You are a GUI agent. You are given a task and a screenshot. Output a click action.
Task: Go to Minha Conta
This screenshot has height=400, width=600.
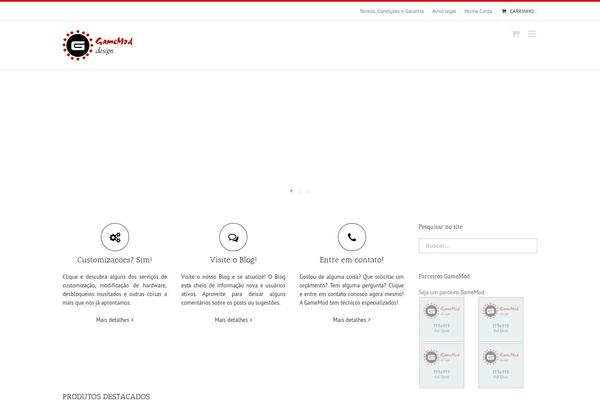478,11
